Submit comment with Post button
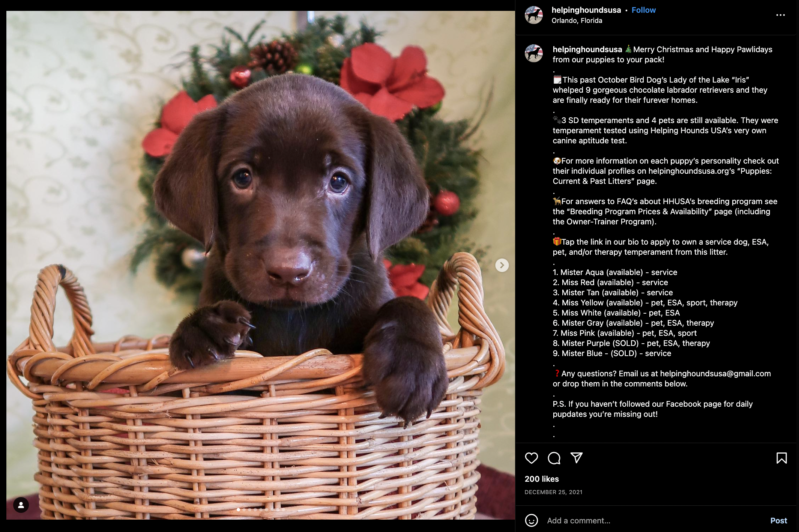The width and height of the screenshot is (799, 532). pyautogui.click(x=779, y=521)
